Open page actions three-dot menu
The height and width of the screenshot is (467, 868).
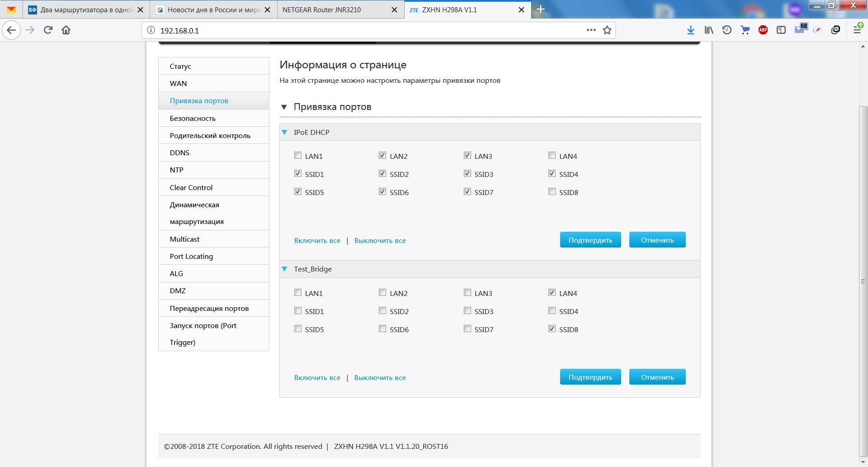[x=591, y=30]
